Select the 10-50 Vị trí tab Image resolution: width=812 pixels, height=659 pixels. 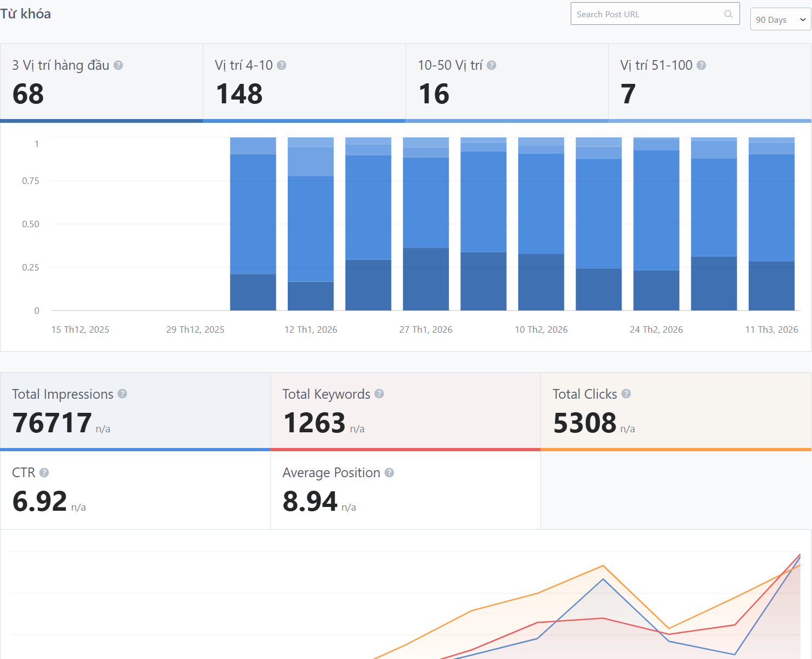click(507, 82)
